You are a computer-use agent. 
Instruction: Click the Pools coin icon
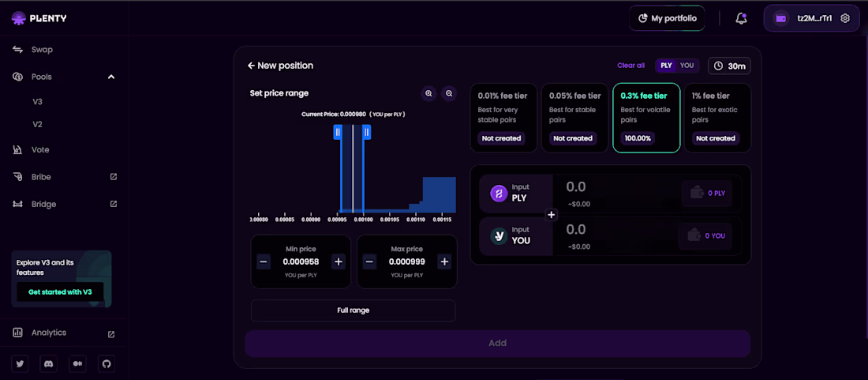point(17,77)
